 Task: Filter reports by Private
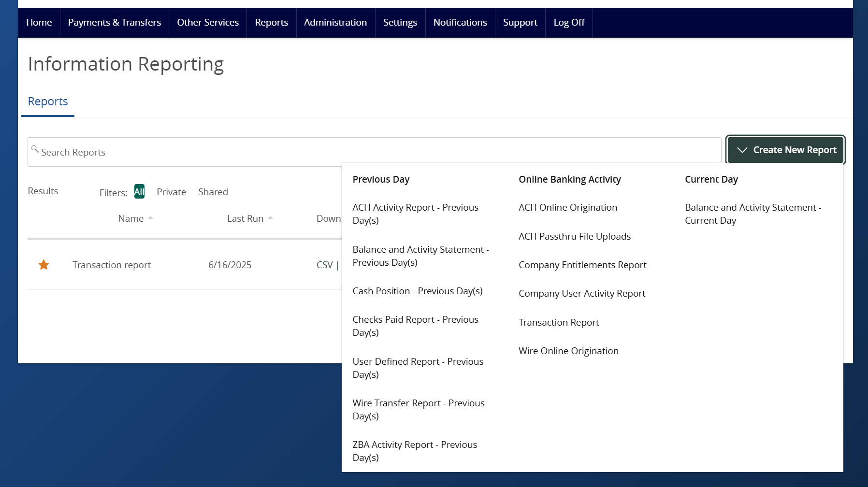[171, 192]
